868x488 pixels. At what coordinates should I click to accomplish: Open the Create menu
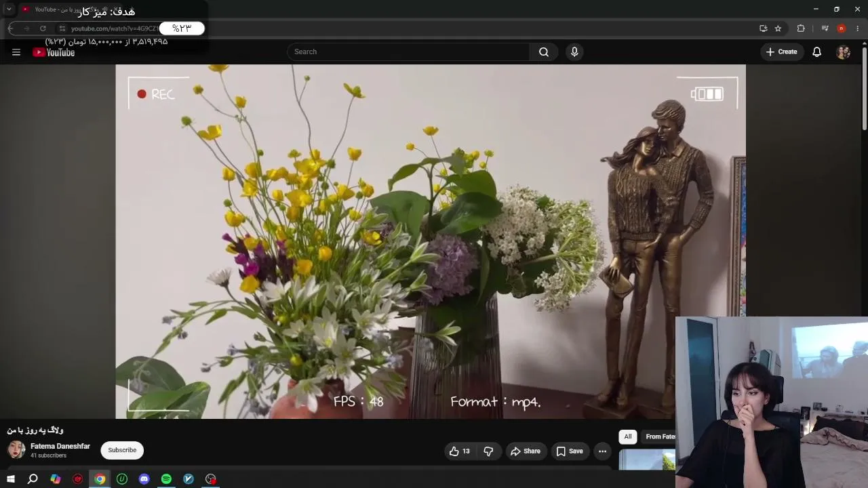[x=782, y=52]
